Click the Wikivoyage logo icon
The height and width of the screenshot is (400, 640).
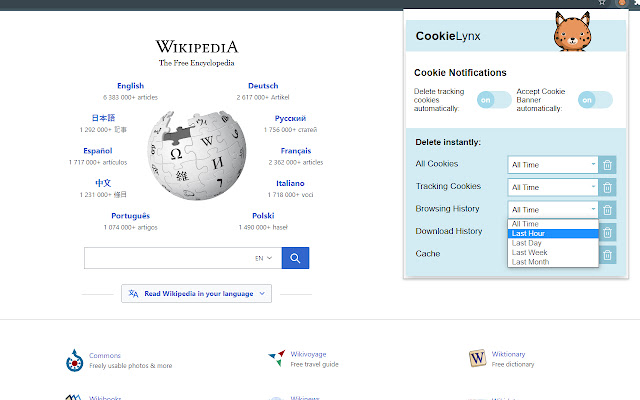(275, 358)
